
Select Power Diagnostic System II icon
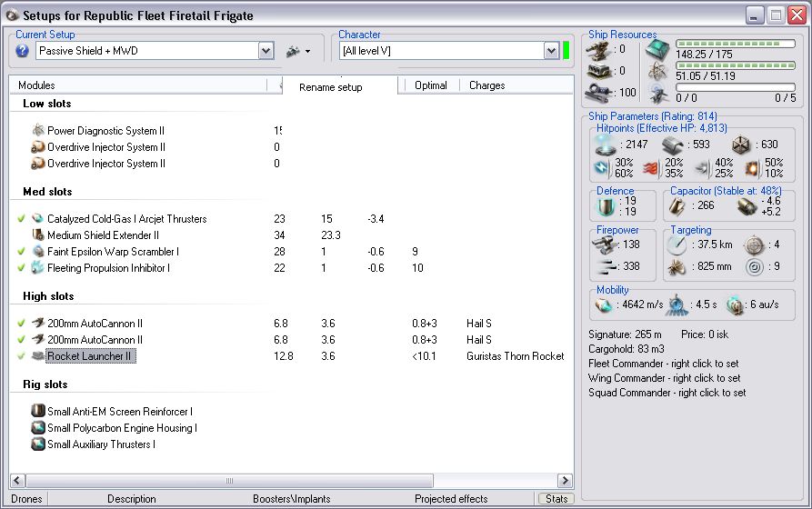click(38, 130)
